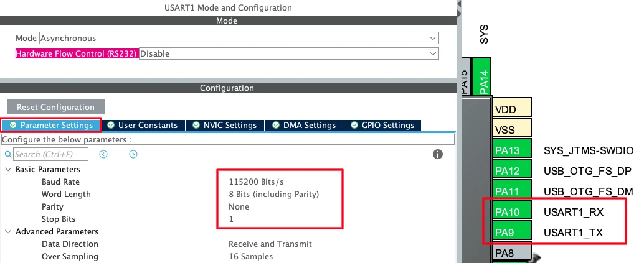Open the DMA Settings tab
644x263 pixels.
tap(304, 126)
